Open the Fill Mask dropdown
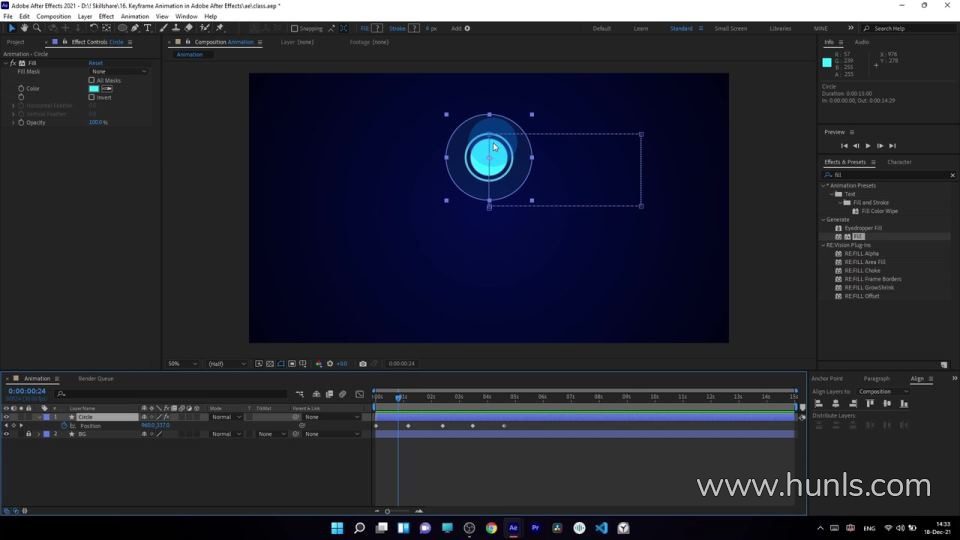Viewport: 960px width, 540px height. (118, 72)
